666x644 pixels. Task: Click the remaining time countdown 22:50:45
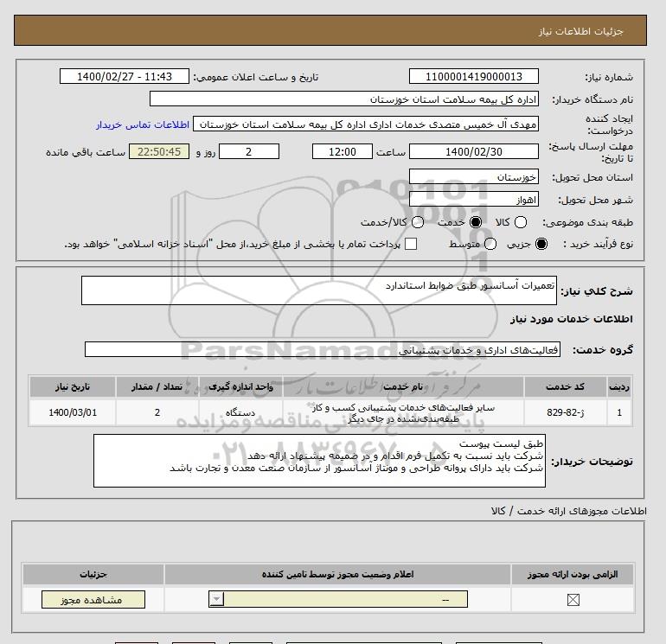159,152
